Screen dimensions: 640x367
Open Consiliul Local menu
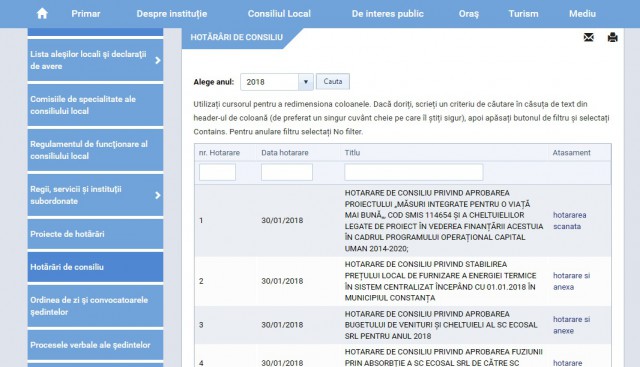[279, 14]
